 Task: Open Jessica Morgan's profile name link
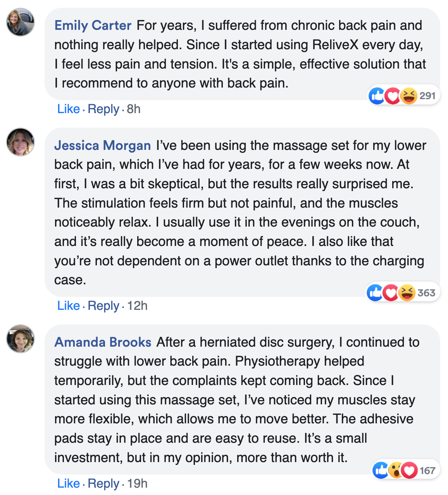pos(102,146)
